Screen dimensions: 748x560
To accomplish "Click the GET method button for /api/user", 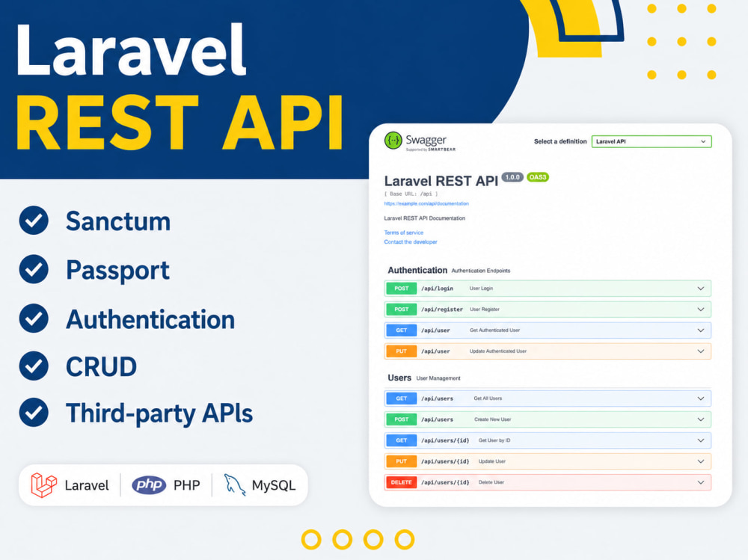I will (x=401, y=330).
